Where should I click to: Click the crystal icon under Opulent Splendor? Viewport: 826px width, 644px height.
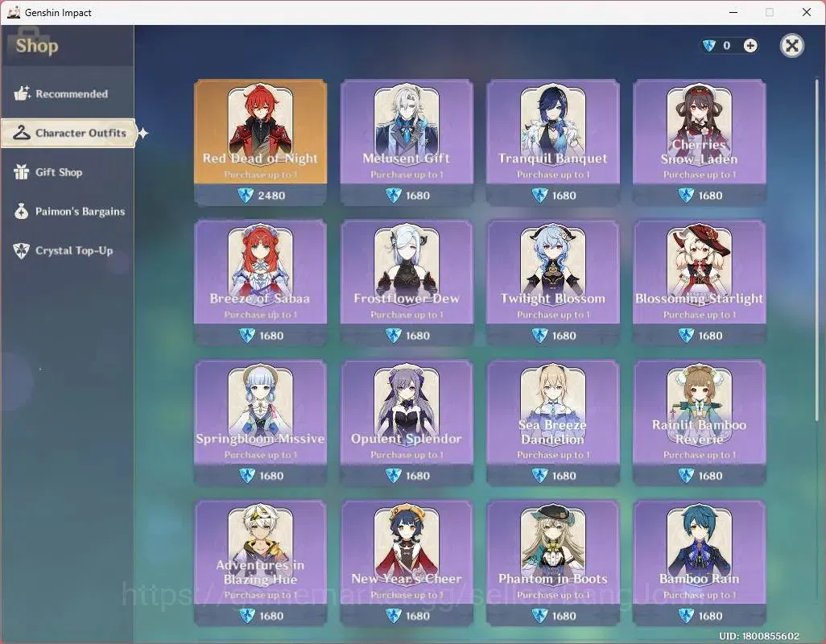click(x=394, y=476)
